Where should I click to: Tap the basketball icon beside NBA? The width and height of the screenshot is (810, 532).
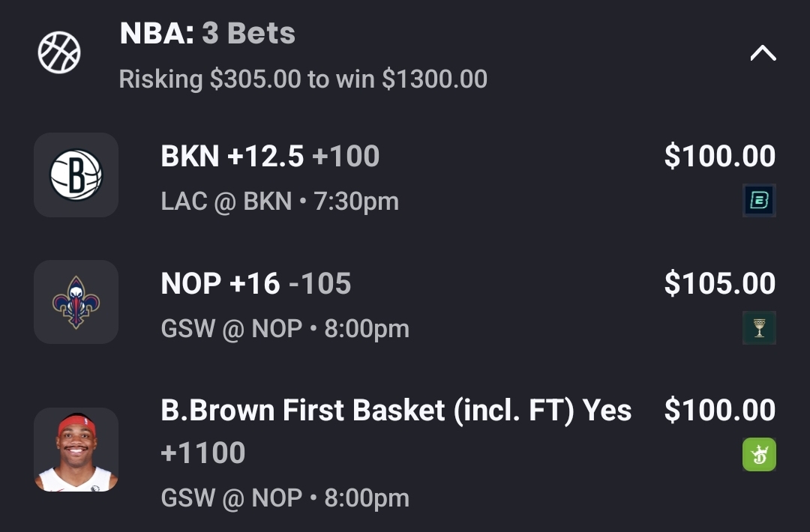[x=59, y=53]
